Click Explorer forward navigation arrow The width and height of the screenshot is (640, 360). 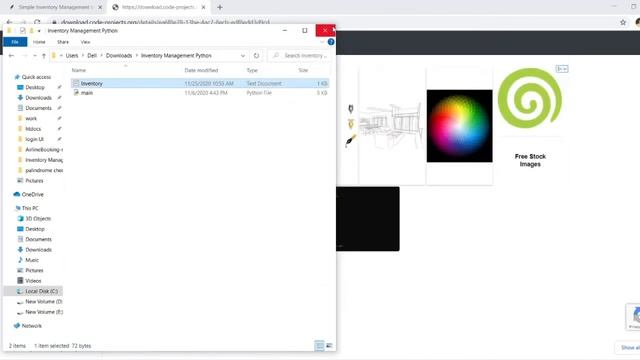pos(24,56)
